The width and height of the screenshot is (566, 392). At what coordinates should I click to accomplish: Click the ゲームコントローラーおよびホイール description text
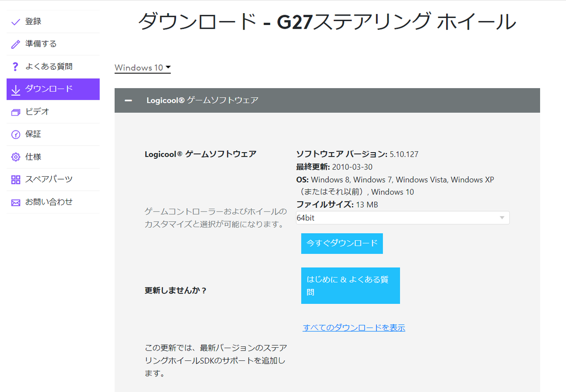click(215, 218)
